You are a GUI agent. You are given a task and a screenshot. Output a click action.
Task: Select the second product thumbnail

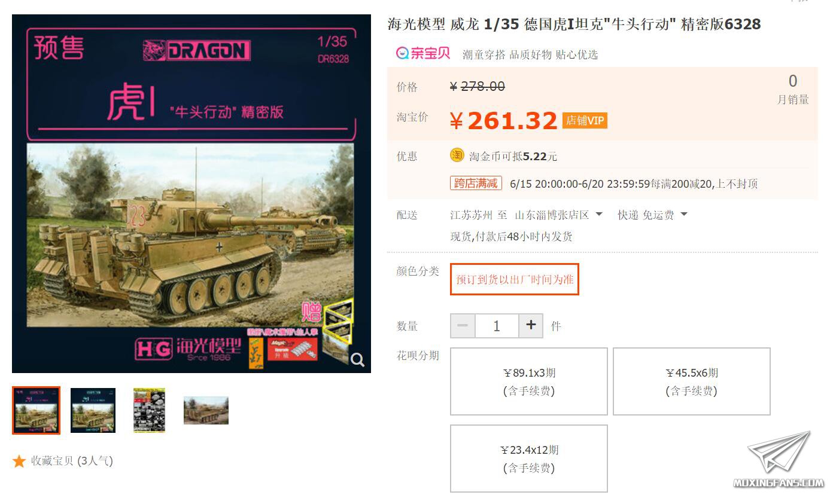pyautogui.click(x=93, y=410)
